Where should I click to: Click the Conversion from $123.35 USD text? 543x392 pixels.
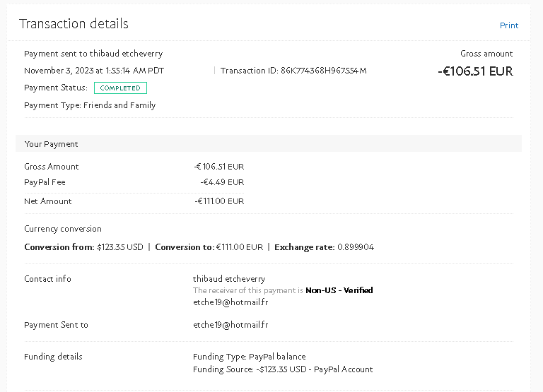[83, 247]
